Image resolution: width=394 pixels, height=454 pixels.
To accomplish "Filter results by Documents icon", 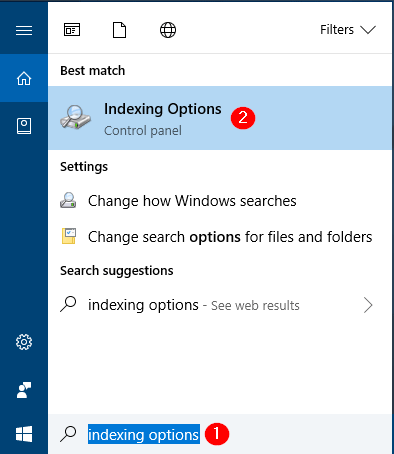I will [x=119, y=30].
